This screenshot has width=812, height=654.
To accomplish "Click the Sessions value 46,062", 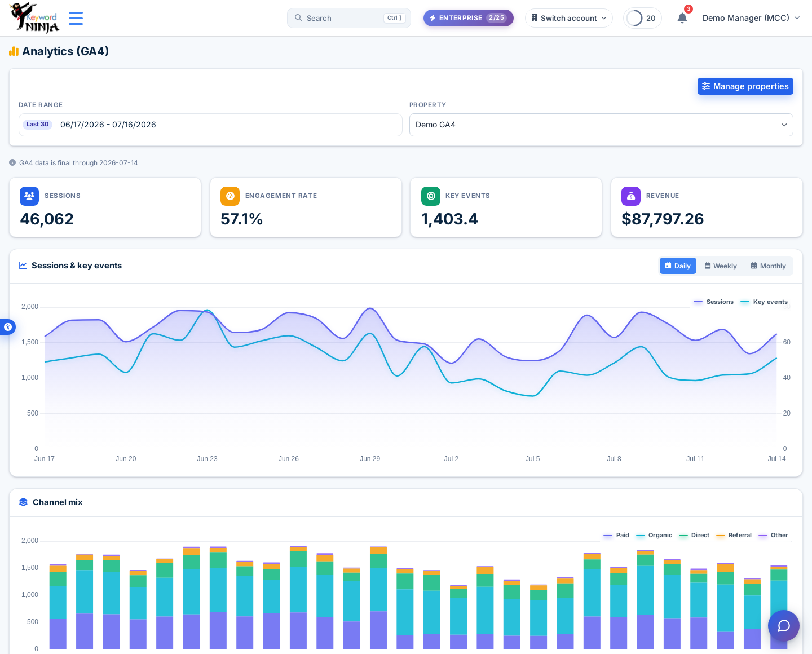I will point(47,219).
